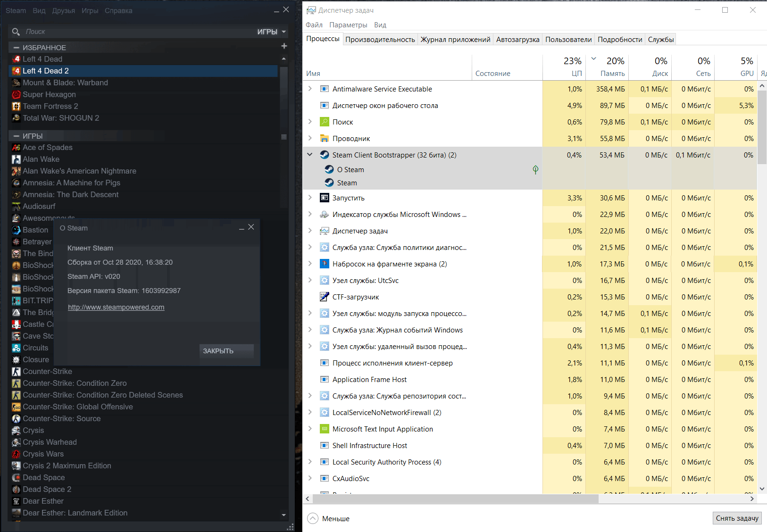Sort processes by the ЦП column
Image resolution: width=767 pixels, height=532 pixels.
coord(564,66)
